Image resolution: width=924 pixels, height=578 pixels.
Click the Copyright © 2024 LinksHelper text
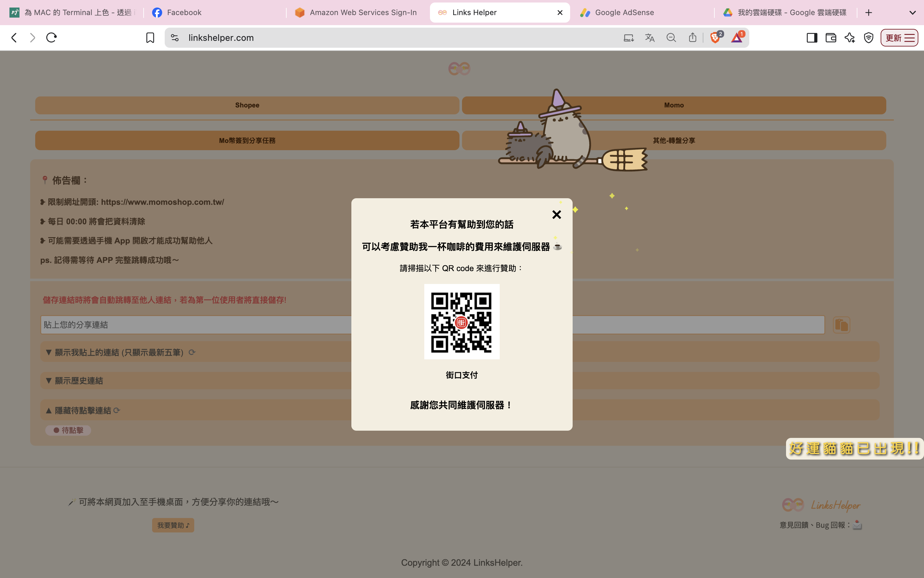coord(462,562)
